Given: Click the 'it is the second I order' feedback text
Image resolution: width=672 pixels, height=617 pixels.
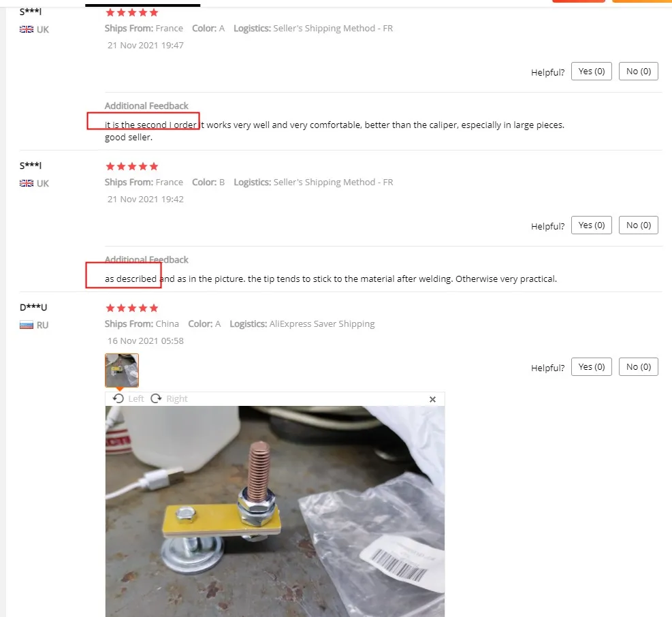Looking at the screenshot, I should 151,125.
